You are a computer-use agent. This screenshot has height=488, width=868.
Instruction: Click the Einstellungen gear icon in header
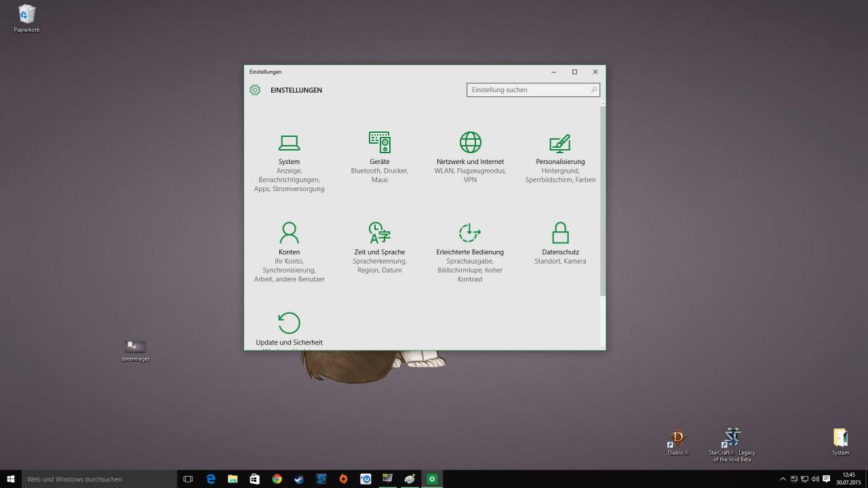255,89
